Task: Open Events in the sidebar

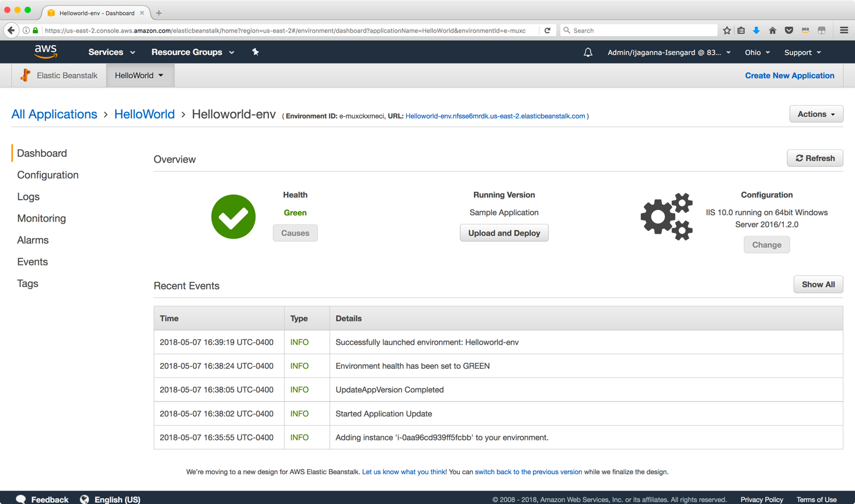Action: (32, 261)
